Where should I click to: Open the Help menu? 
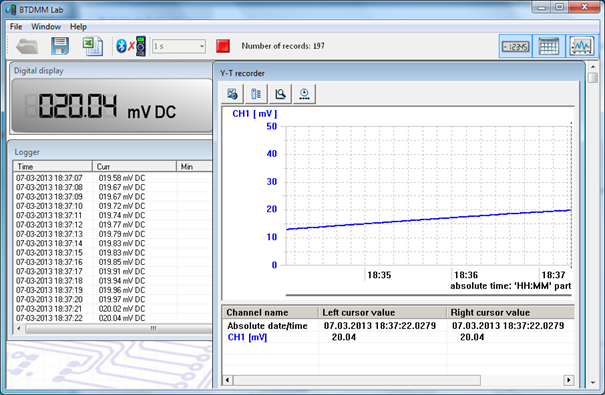coord(78,27)
